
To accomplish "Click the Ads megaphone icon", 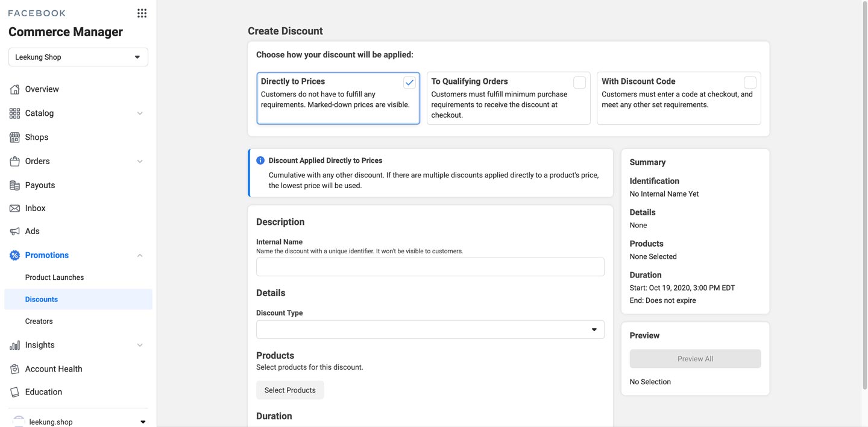I will point(15,231).
